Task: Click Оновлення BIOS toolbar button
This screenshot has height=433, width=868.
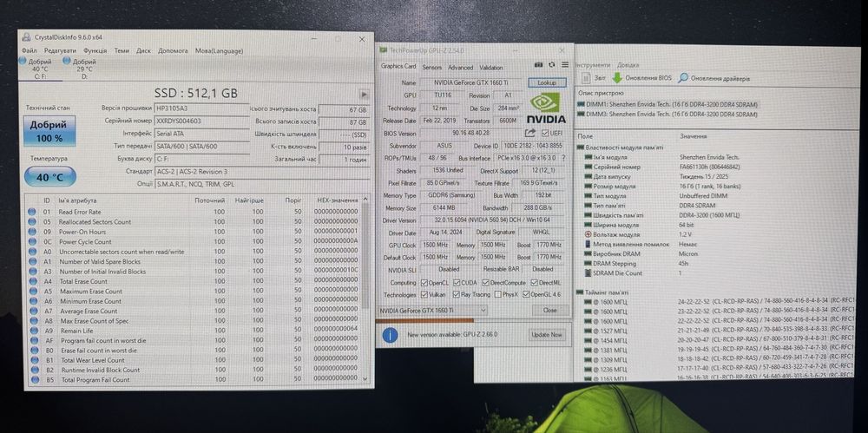Action: (642, 78)
